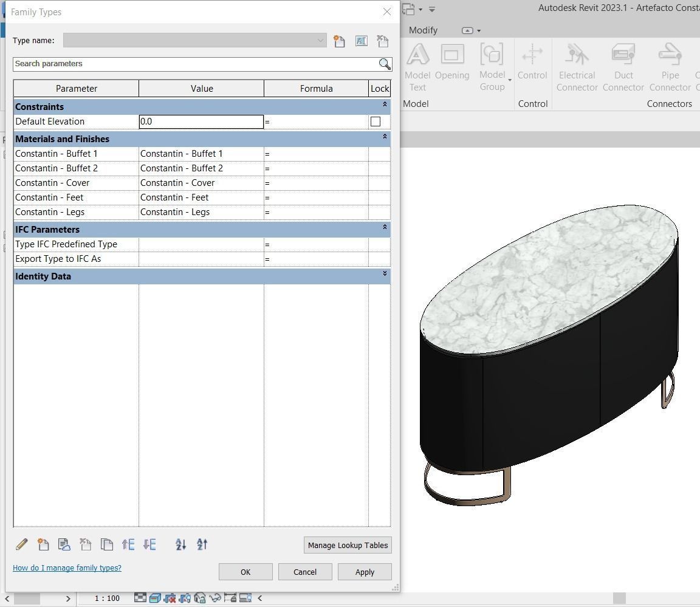Image resolution: width=700 pixels, height=607 pixels.
Task: Click the magnifier search icon in the parameter search box
Action: pos(385,64)
